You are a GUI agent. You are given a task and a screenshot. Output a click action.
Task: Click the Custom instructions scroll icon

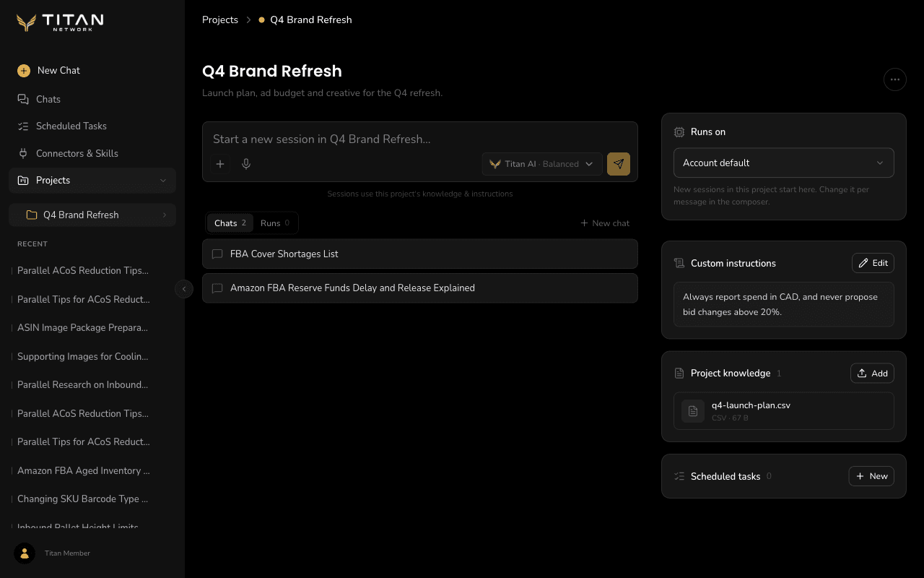pyautogui.click(x=679, y=263)
